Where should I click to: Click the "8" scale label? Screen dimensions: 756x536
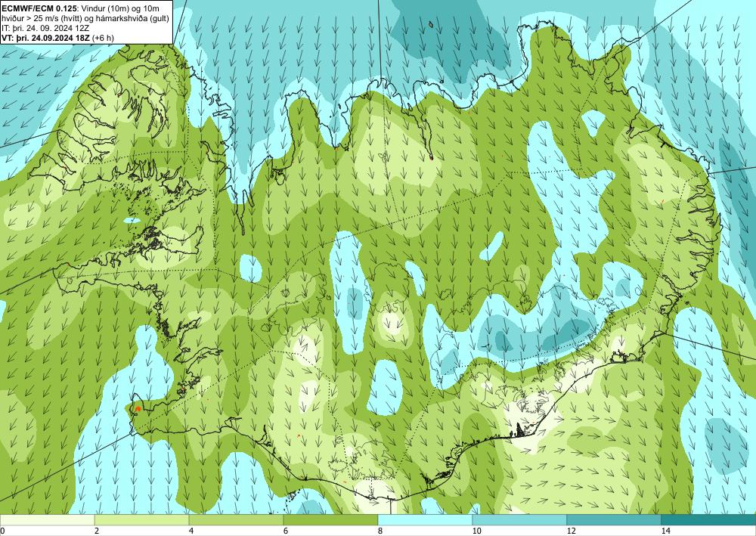click(380, 531)
